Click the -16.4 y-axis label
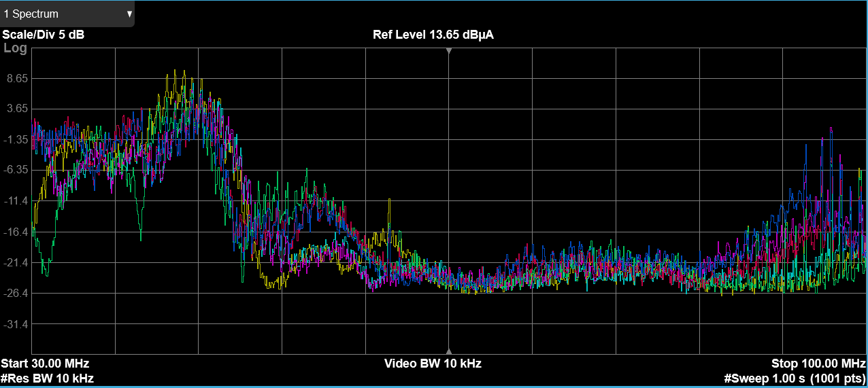 pos(16,232)
